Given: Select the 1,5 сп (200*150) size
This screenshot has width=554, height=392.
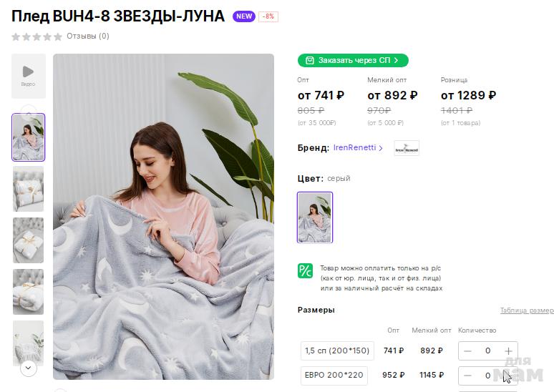Looking at the screenshot, I should click(337, 351).
